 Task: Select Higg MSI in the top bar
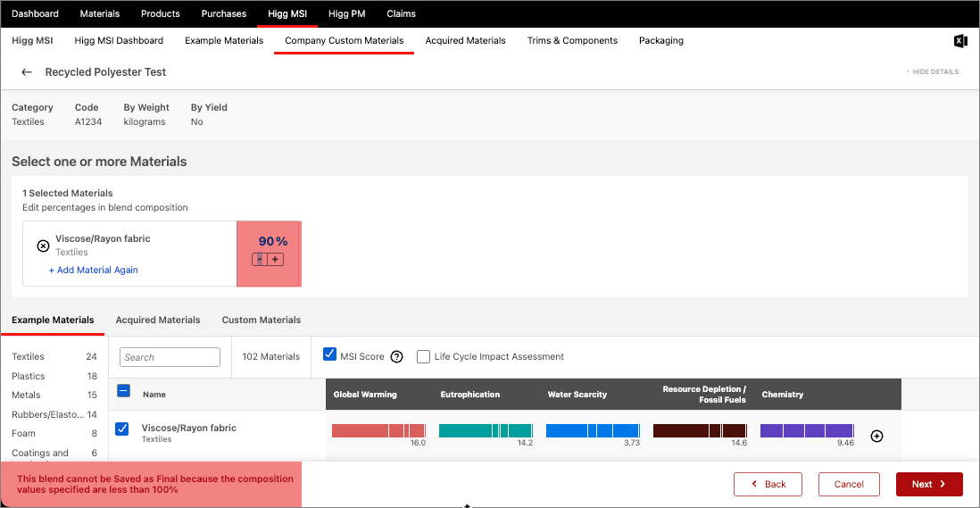click(287, 13)
